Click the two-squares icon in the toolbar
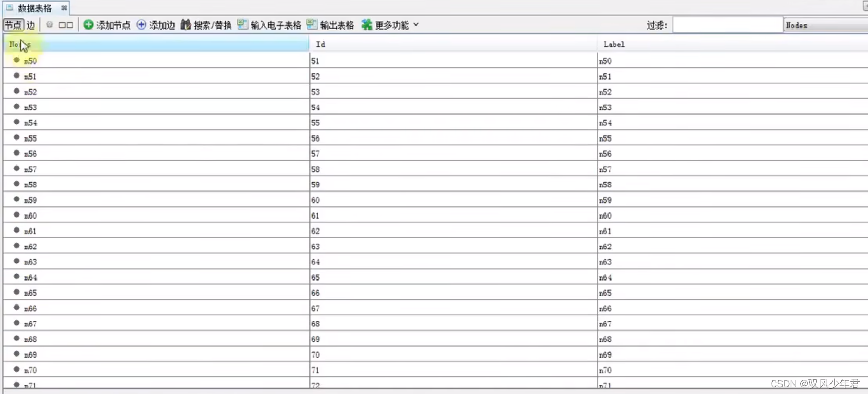 tap(66, 25)
